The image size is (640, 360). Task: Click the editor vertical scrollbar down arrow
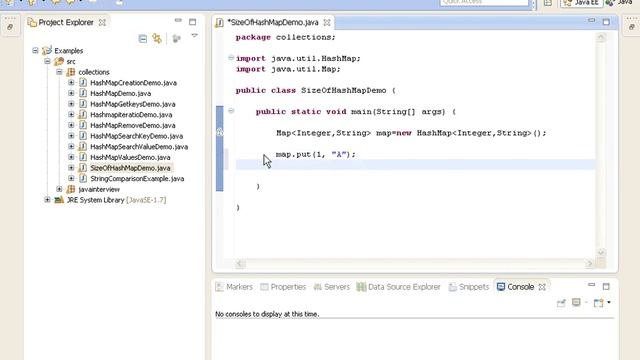(601, 253)
